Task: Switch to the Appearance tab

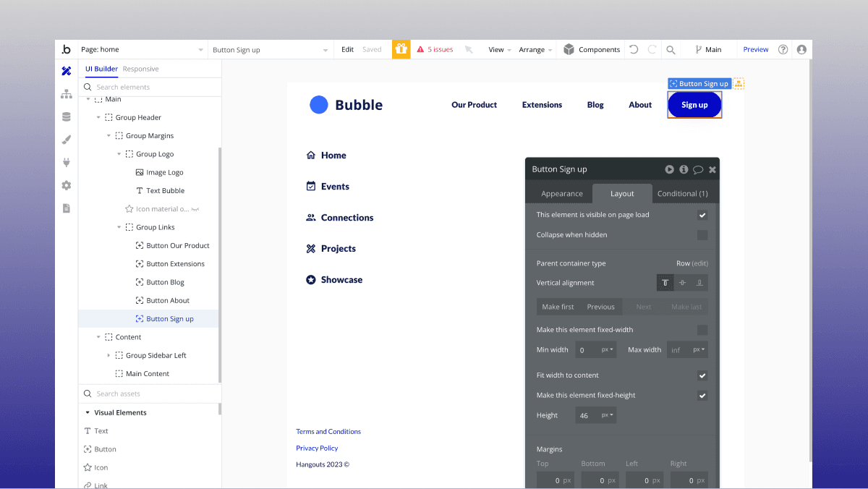Action: point(562,194)
